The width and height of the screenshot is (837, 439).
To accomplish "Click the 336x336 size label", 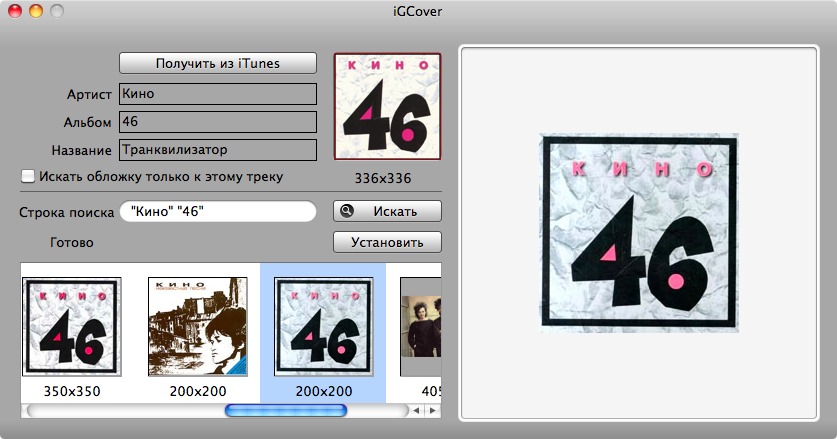I will [383, 178].
